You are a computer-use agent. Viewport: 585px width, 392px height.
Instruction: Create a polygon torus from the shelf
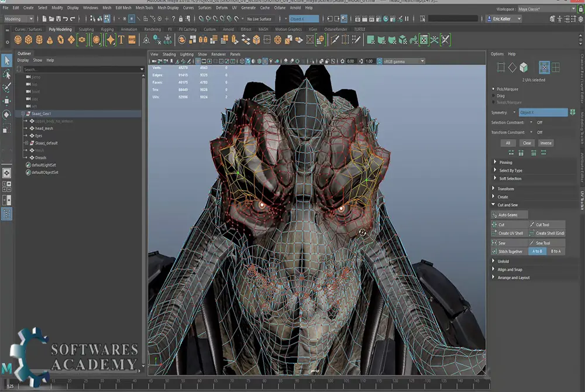click(x=60, y=40)
